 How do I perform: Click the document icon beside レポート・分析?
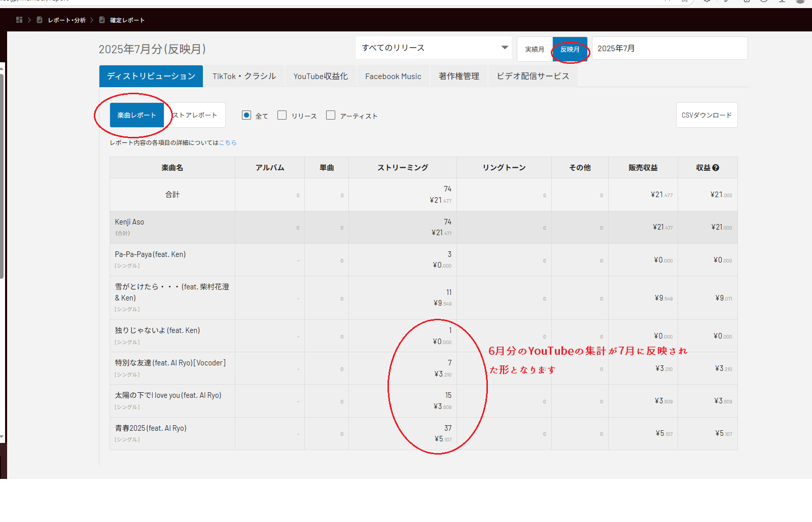pyautogui.click(x=40, y=20)
